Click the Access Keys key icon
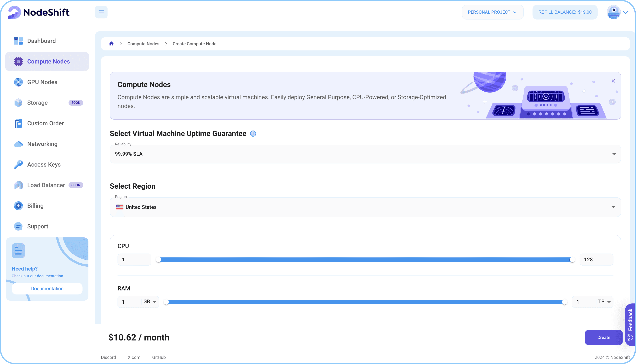Viewport: 636px width, 364px height. [18, 164]
